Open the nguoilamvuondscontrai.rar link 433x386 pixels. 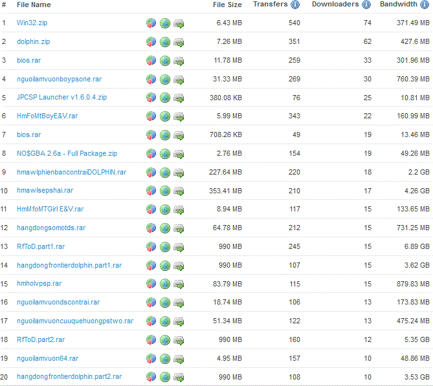click(x=58, y=302)
